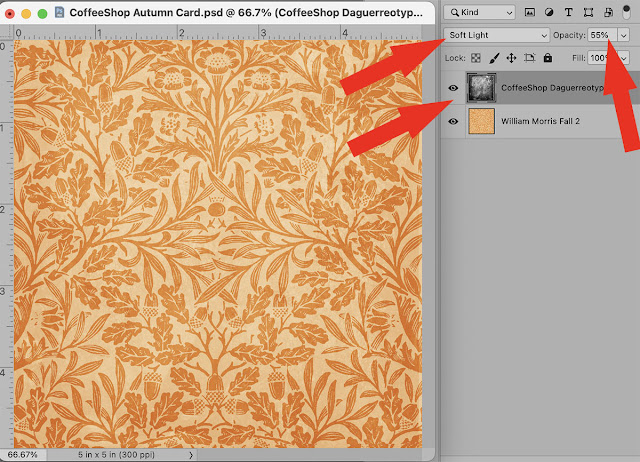The height and width of the screenshot is (462, 640).
Task: Close the document window red button
Action: (9, 14)
